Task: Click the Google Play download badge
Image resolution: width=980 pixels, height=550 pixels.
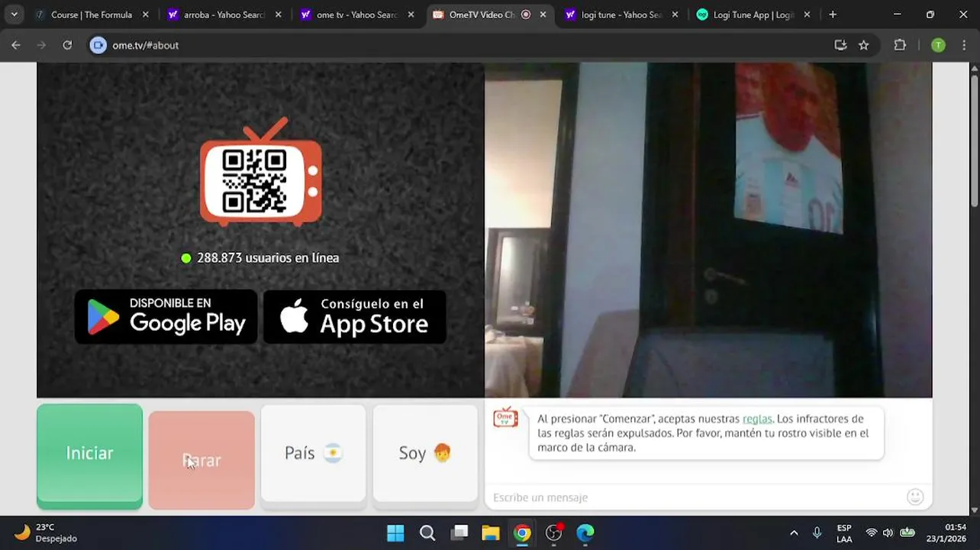Action: coord(166,316)
